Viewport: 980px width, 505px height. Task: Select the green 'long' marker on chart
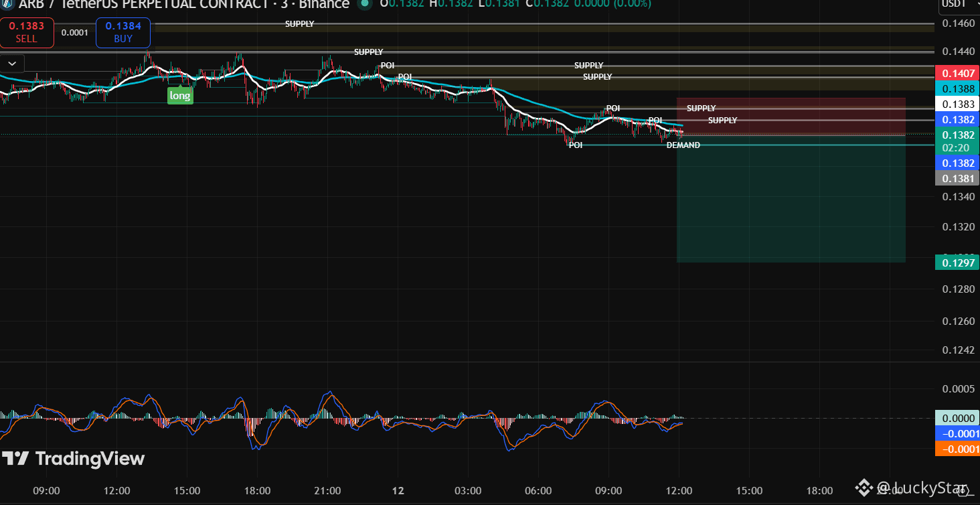[x=179, y=95]
